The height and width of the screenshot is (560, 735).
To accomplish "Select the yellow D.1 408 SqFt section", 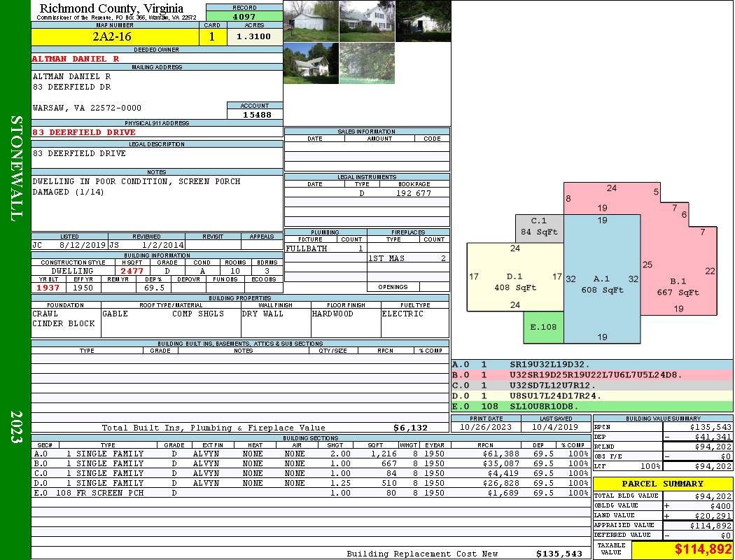I will pyautogui.click(x=514, y=277).
